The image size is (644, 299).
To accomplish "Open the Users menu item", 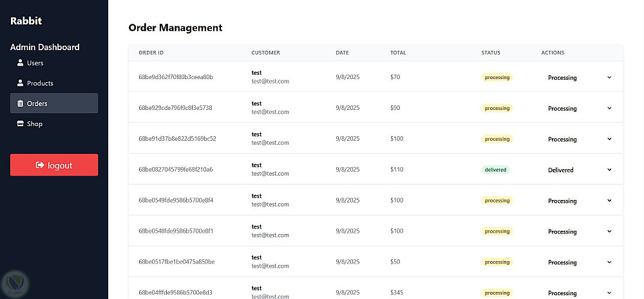I will pyautogui.click(x=35, y=63).
